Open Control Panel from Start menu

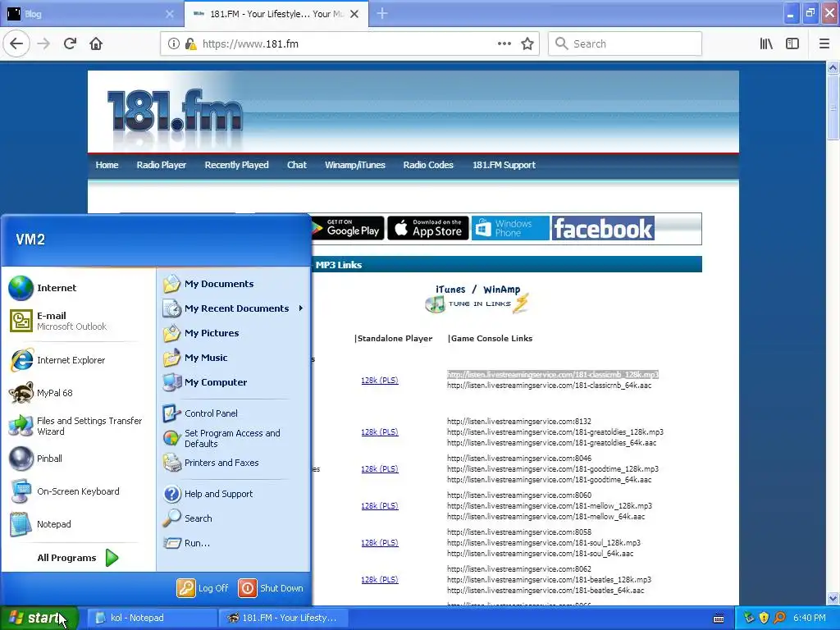tap(234, 413)
